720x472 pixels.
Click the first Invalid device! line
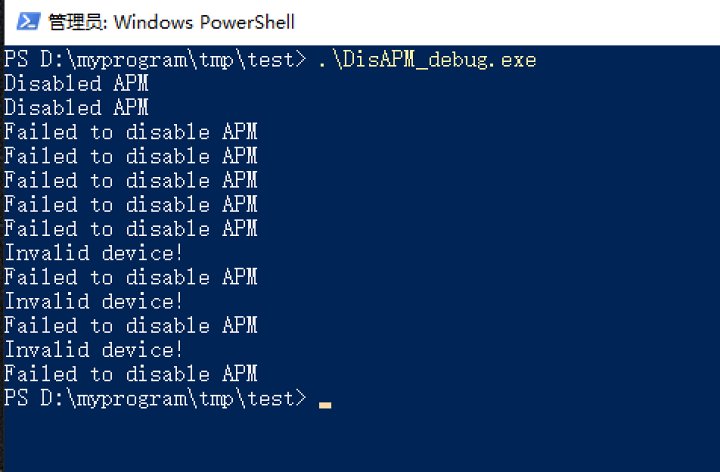pos(94,253)
